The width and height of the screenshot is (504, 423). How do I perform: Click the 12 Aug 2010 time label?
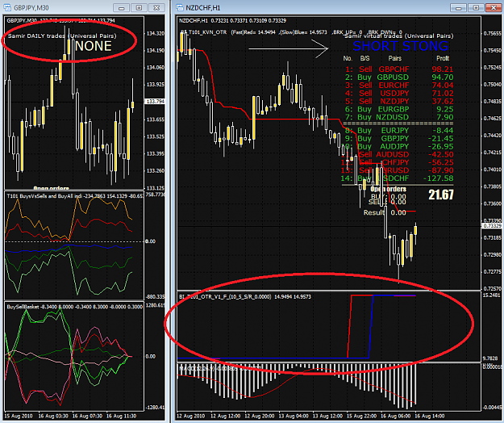click(x=190, y=416)
